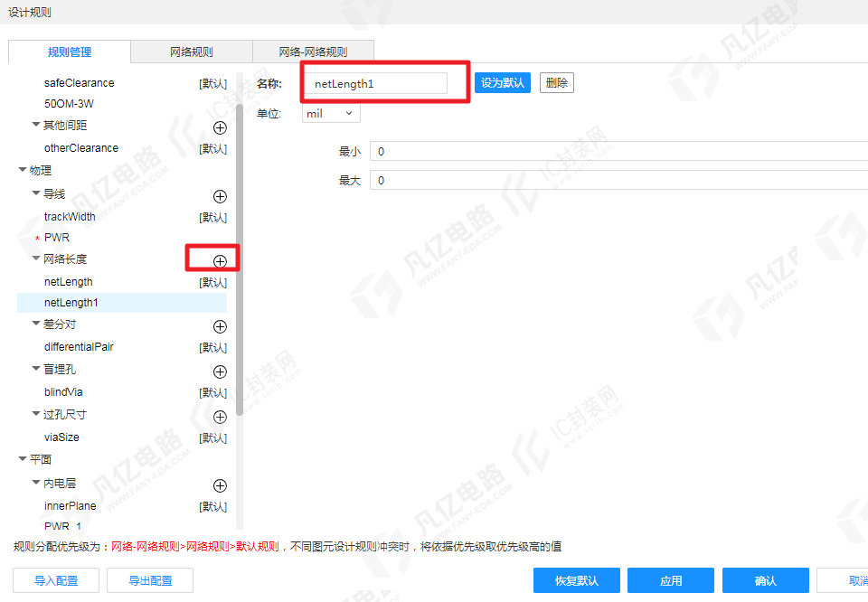Open the 单位 mil unit dropdown
Screen dimensions: 868x602
331,113
